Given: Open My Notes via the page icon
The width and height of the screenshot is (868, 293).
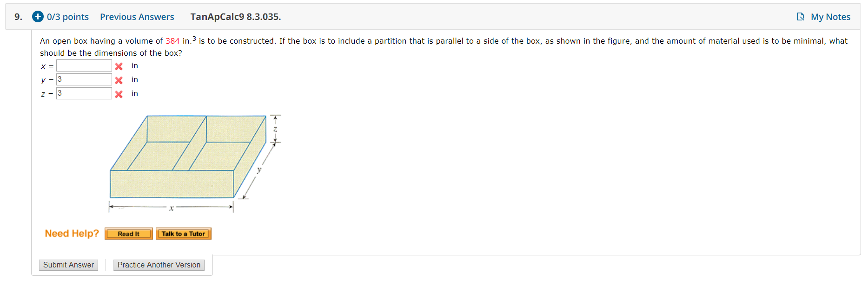Looking at the screenshot, I should pos(800,16).
